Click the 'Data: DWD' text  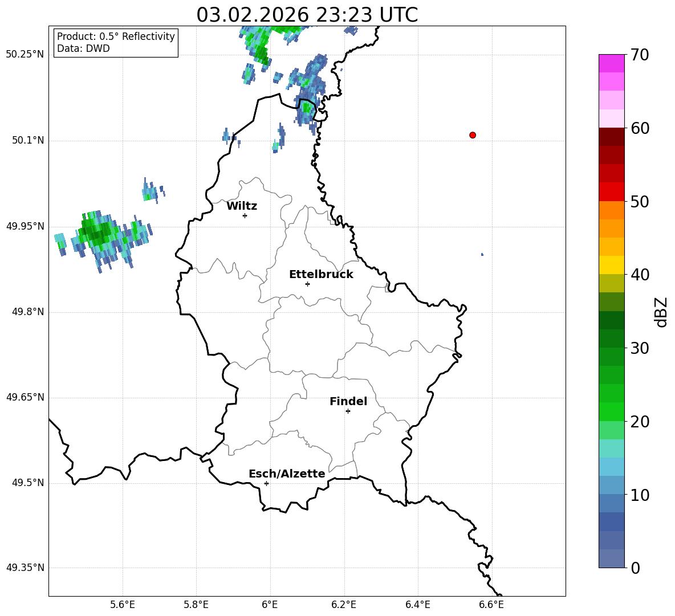coord(83,48)
